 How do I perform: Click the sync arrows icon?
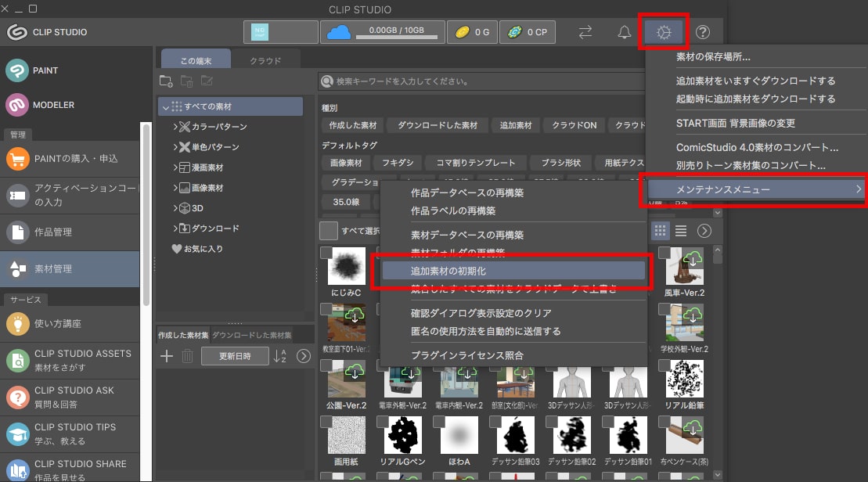[585, 32]
